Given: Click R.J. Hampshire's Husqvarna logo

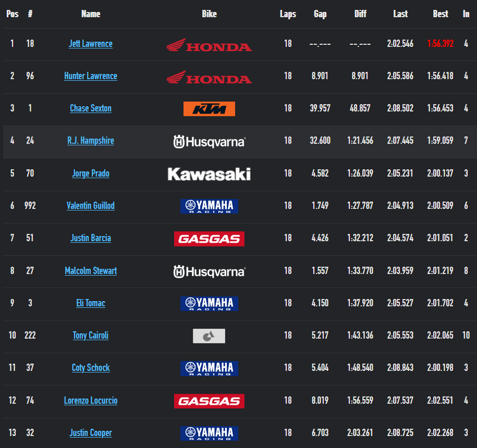Looking at the screenshot, I should point(209,142).
